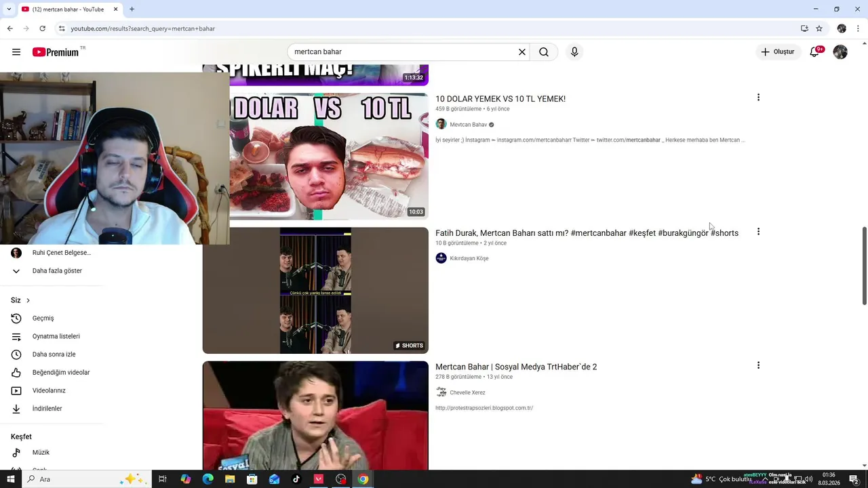Play the TrtHaber interview thumbnail
The width and height of the screenshot is (868, 488).
(x=315, y=415)
